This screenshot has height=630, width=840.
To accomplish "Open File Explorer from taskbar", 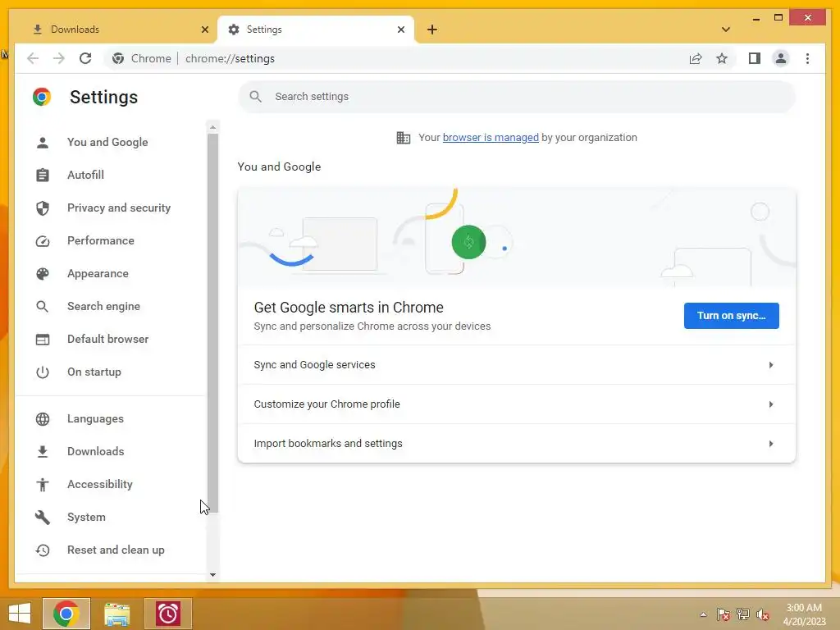I will click(117, 614).
